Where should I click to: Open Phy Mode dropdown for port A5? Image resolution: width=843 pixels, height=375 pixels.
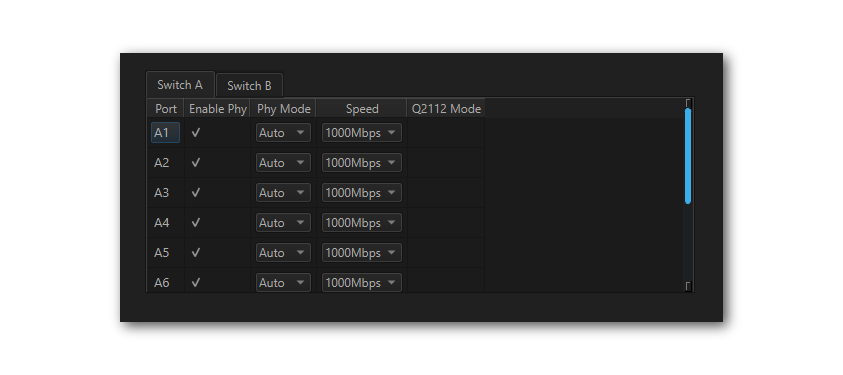pos(283,253)
